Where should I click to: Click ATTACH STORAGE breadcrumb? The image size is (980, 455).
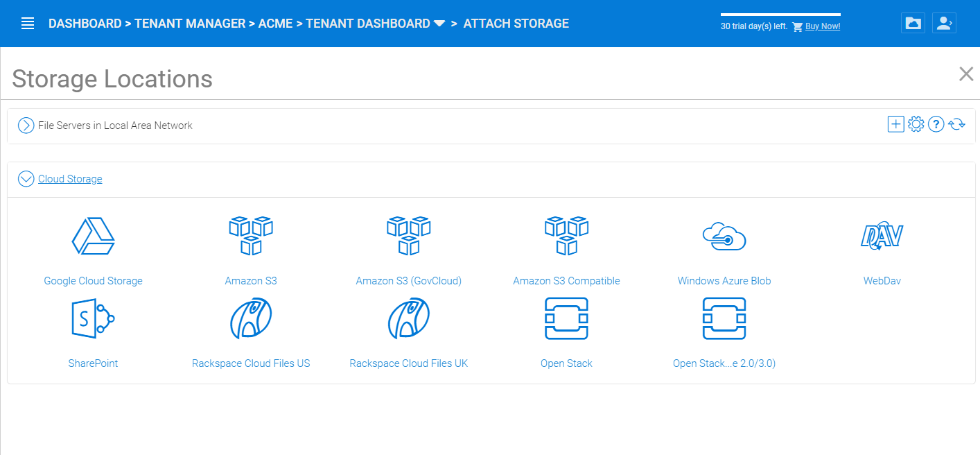tap(516, 24)
